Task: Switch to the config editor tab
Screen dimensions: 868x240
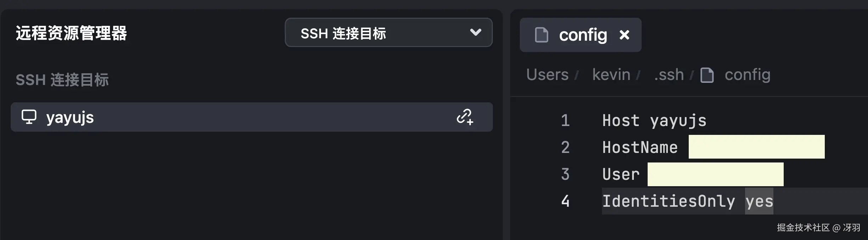Action: [583, 35]
